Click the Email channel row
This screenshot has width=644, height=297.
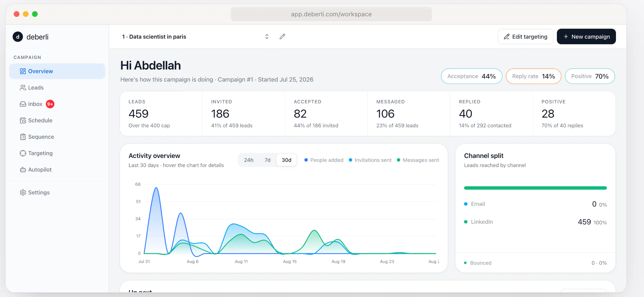tap(535, 204)
